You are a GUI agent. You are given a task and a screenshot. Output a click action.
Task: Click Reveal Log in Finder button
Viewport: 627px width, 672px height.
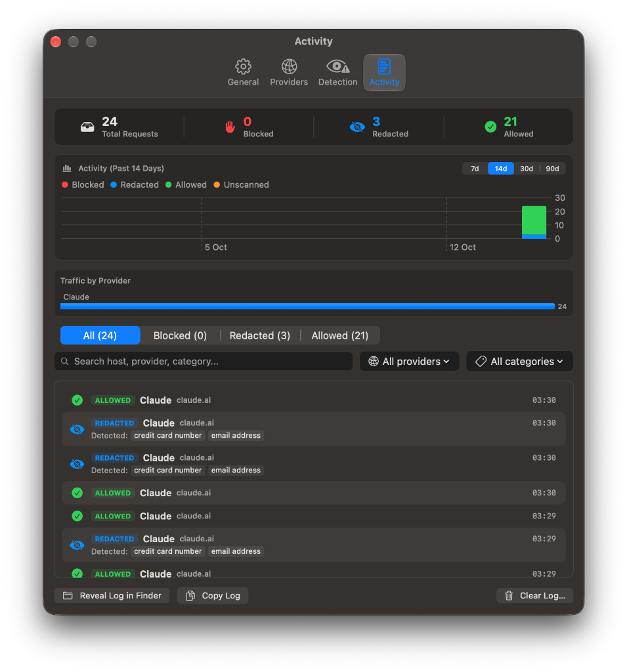click(x=112, y=596)
